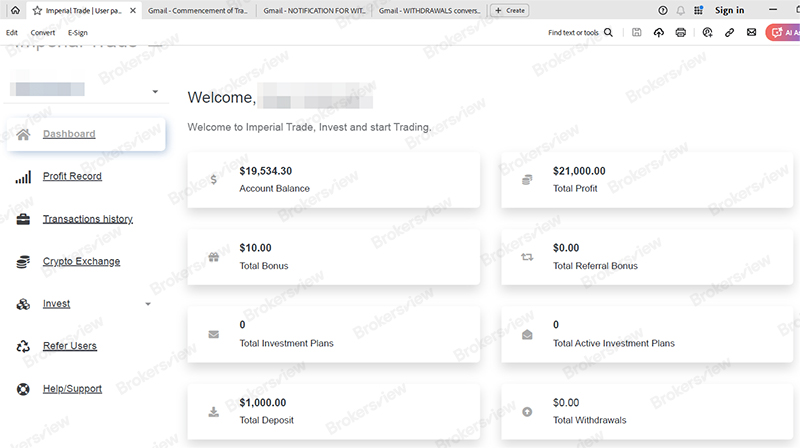Image resolution: width=800 pixels, height=448 pixels.
Task: Click the Profit Record bars icon
Action: 23,177
